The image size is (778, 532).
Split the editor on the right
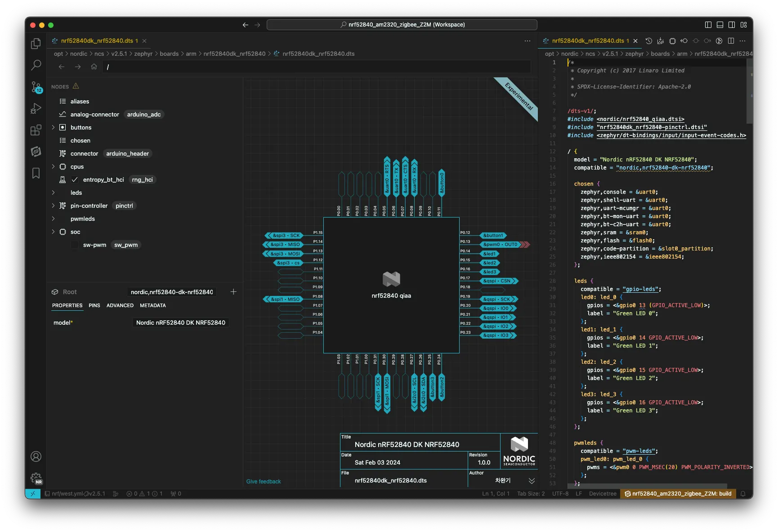click(x=731, y=41)
